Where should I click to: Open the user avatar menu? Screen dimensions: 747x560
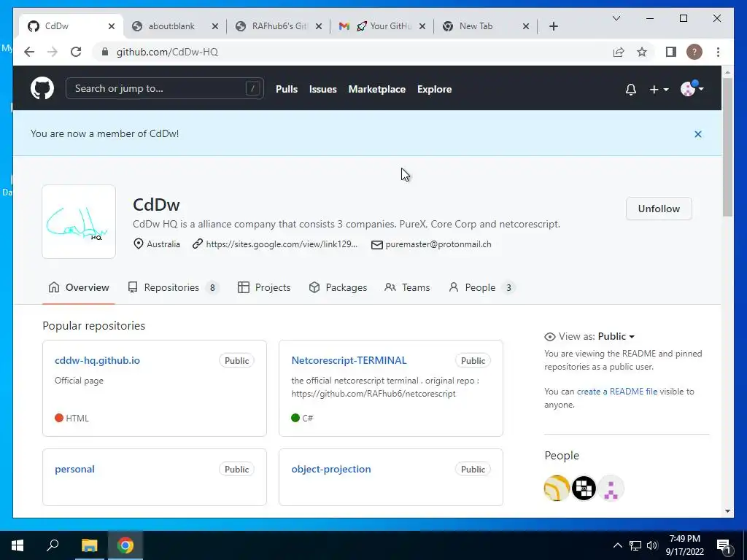[x=692, y=88]
